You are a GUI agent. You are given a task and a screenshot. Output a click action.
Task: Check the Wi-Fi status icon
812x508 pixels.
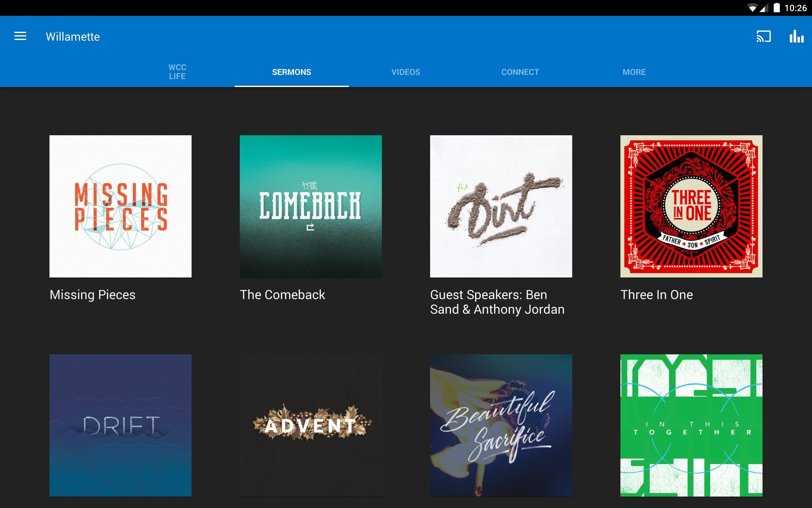(753, 8)
